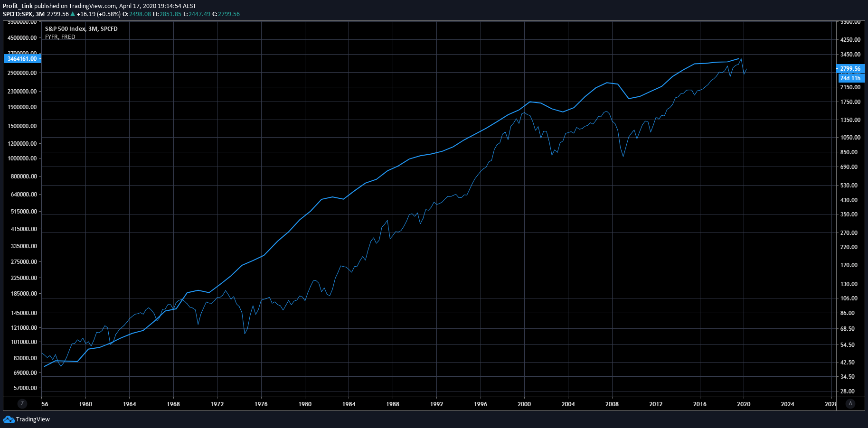Click the 3464161.00 left axis price tag
Screen dimensions: 868x428
coord(22,59)
